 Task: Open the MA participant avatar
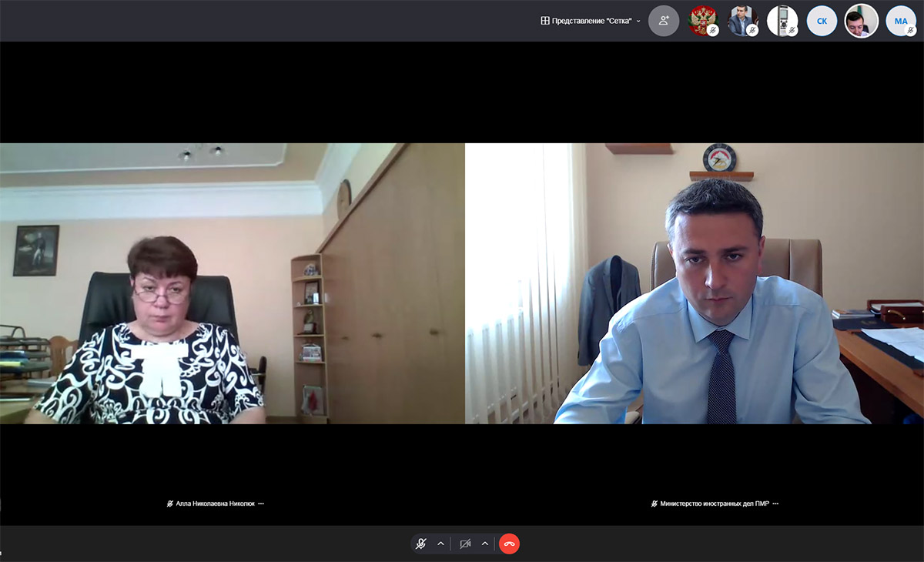coord(901,21)
